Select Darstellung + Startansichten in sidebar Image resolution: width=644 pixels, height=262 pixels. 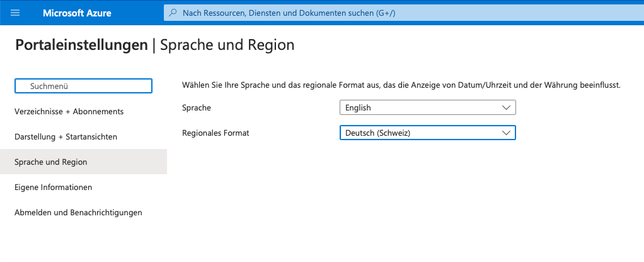click(x=66, y=137)
